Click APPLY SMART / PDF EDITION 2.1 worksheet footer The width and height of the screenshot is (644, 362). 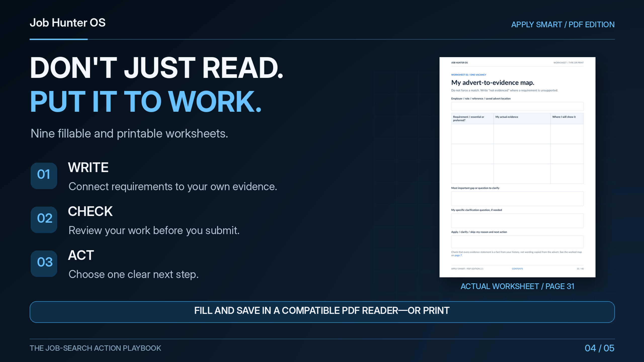click(467, 269)
